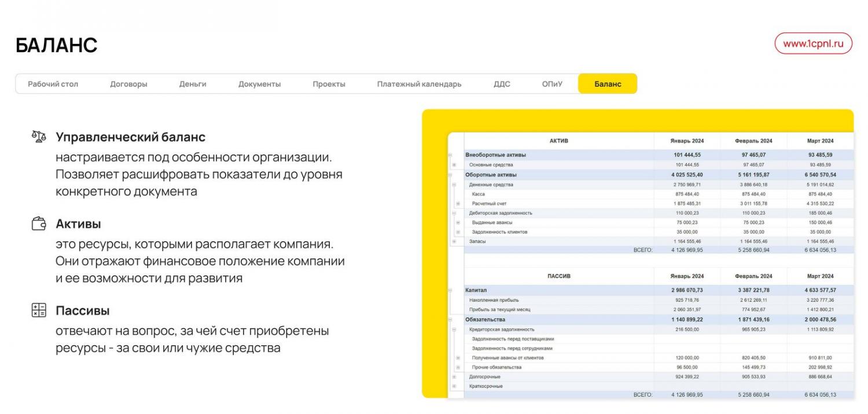The width and height of the screenshot is (868, 414).
Task: Expand the Прочие обязательства row
Action: (x=458, y=367)
